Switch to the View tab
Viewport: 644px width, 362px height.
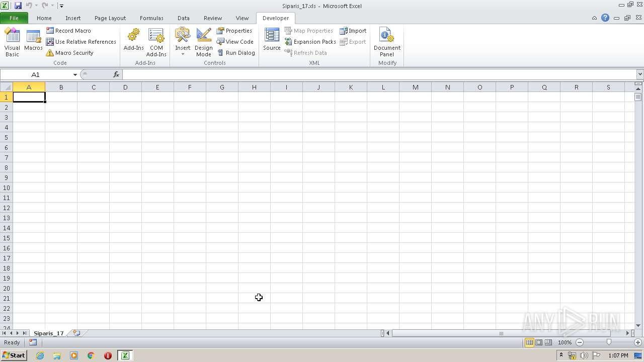242,18
